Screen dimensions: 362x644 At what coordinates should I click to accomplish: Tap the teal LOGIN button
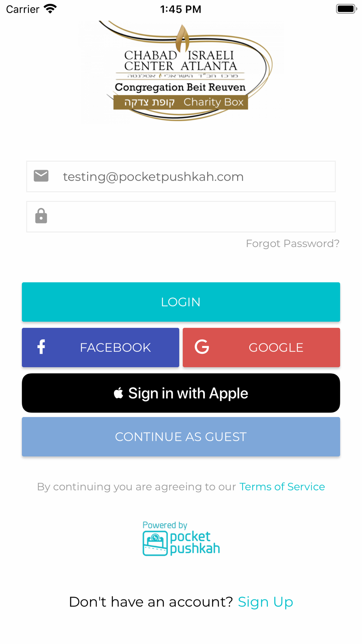tap(181, 302)
